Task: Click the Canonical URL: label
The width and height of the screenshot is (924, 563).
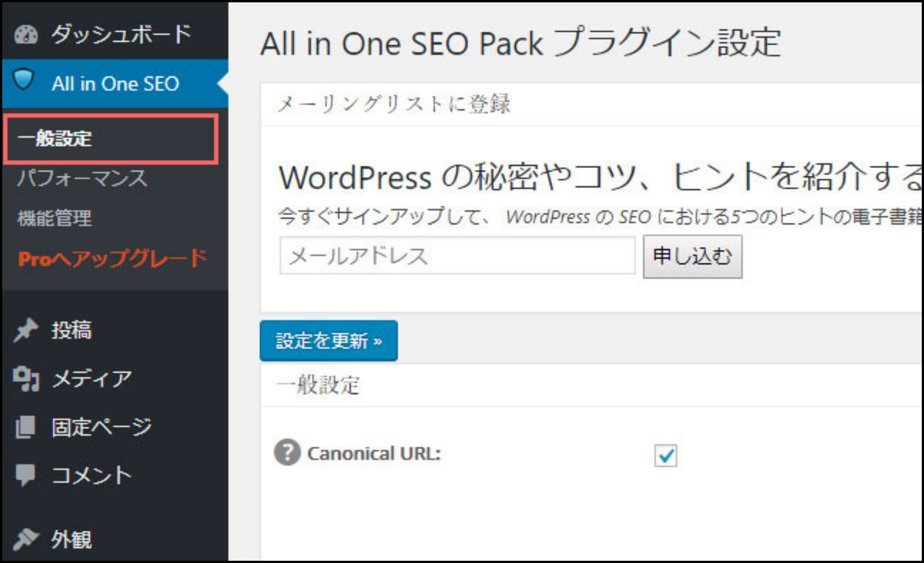Action: tap(374, 453)
